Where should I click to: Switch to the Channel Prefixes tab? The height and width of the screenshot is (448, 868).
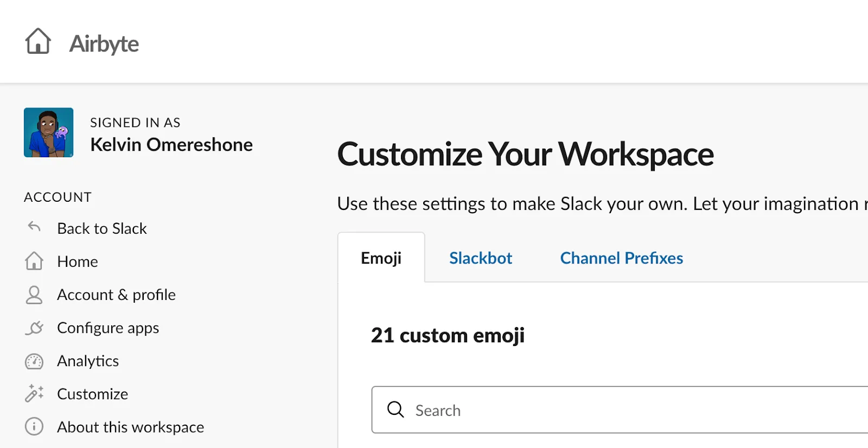pos(622,258)
